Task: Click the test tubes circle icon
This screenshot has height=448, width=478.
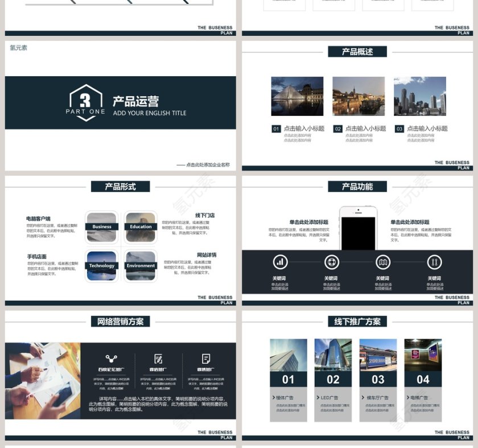Action: point(434,262)
